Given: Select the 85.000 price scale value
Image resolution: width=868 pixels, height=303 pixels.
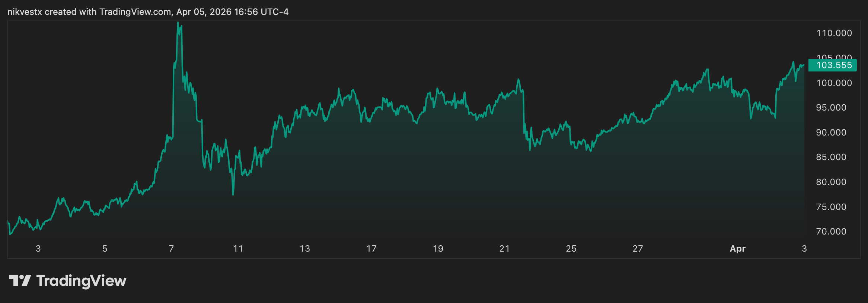Looking at the screenshot, I should pos(831,157).
